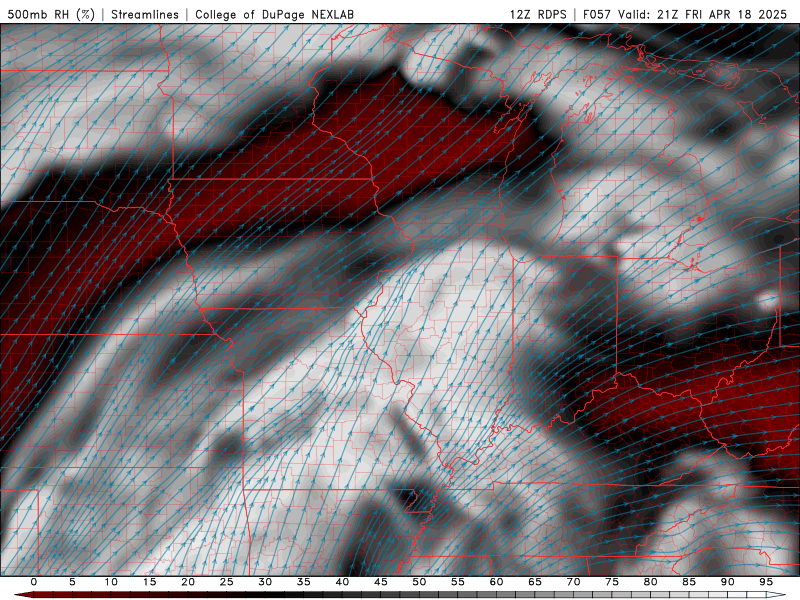
Task: Click the "35" value on the color scale
Action: pyautogui.click(x=304, y=582)
